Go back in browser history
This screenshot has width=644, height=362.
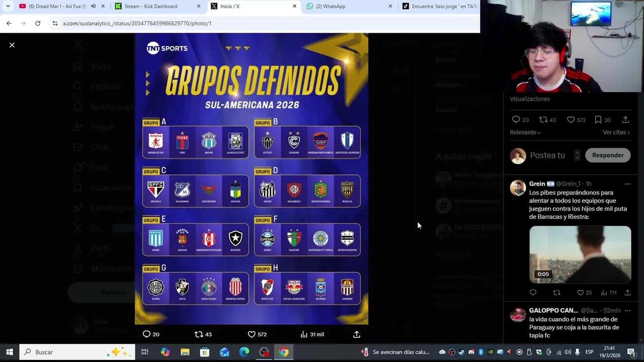[x=9, y=23]
